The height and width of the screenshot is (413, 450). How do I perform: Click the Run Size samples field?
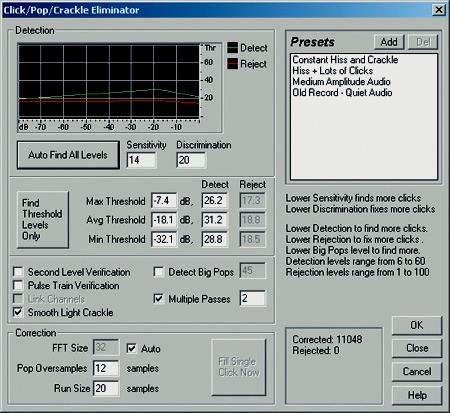tap(106, 388)
